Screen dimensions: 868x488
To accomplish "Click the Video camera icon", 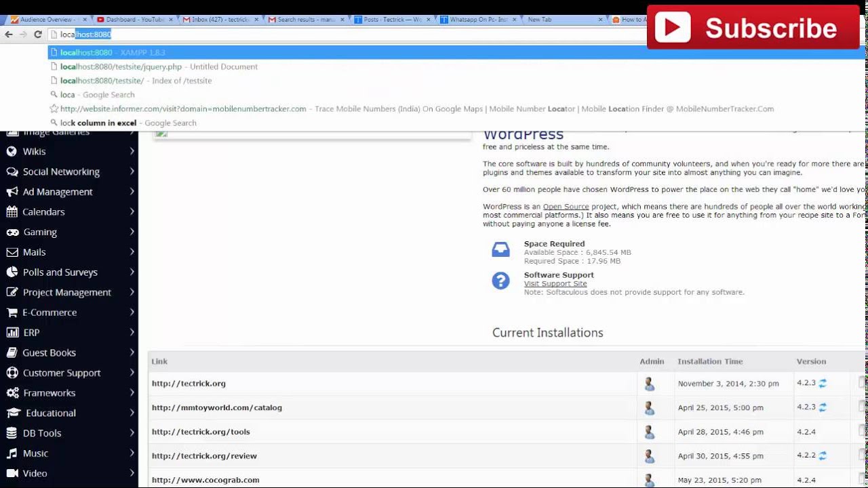I will pyautogui.click(x=12, y=473).
